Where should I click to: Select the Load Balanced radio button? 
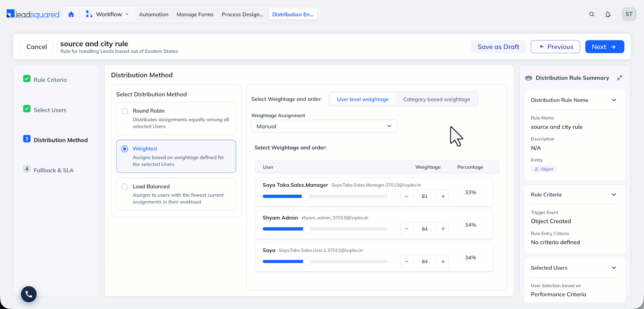pos(125,187)
